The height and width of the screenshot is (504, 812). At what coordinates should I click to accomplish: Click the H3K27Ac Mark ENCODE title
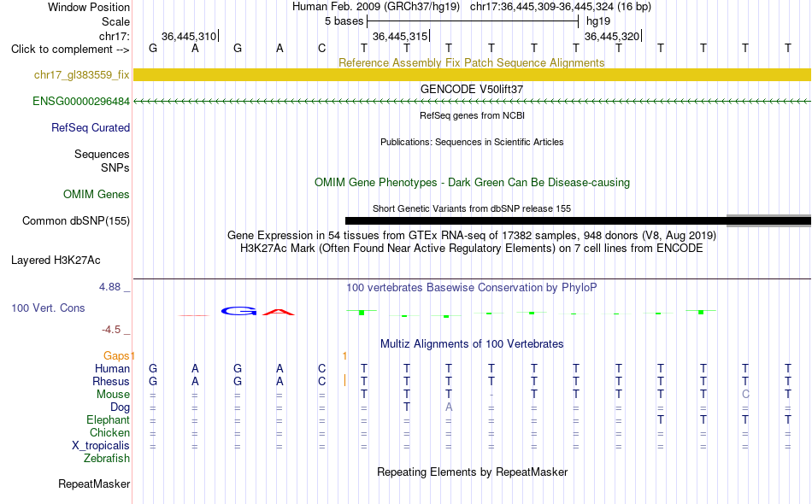coord(472,249)
